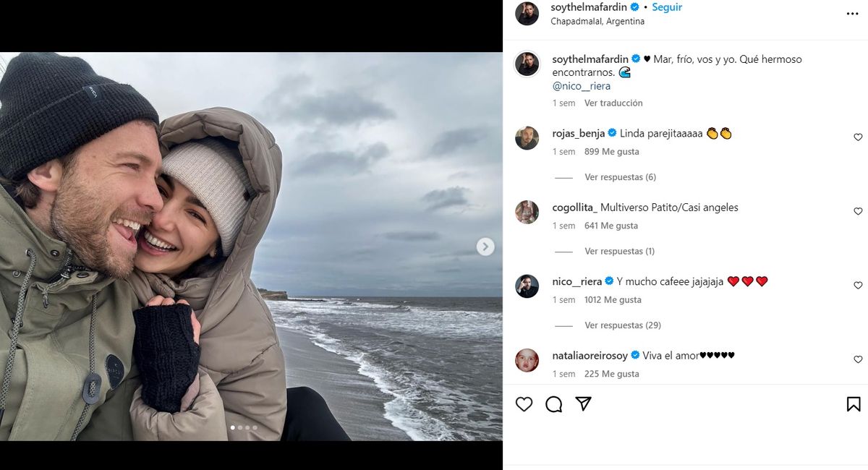Show the 29 replies under nico__riera
Viewport: 868px width, 470px height.
point(622,325)
